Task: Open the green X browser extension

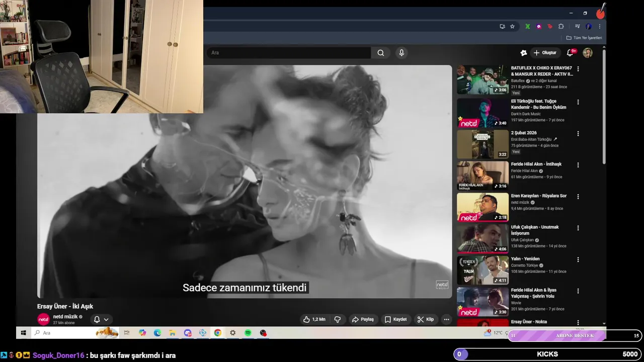Action: (527, 26)
